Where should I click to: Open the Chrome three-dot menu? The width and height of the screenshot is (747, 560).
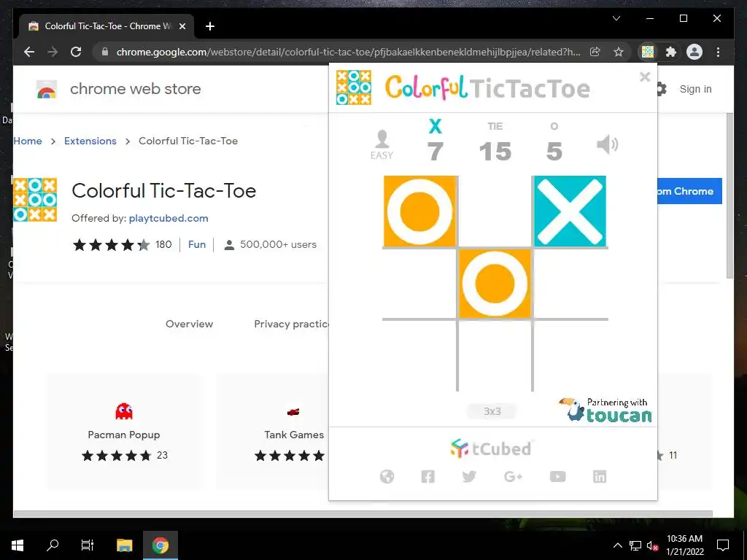click(718, 52)
